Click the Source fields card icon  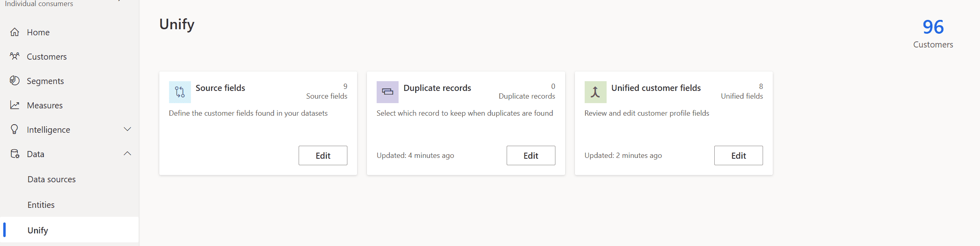click(180, 92)
